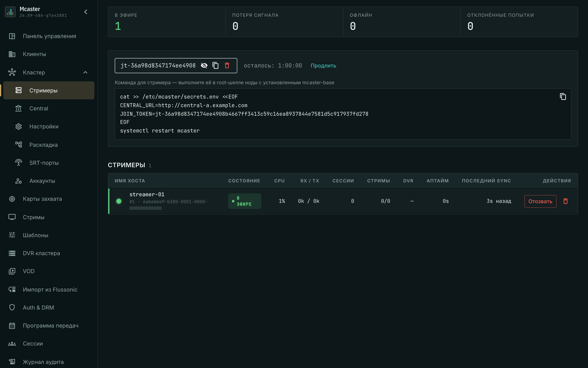Click the green status dot of streamer-01
The width and height of the screenshot is (588, 368).
point(119,201)
